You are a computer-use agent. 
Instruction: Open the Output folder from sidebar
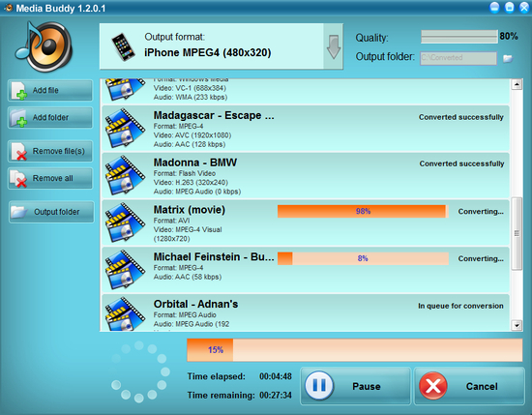point(51,212)
